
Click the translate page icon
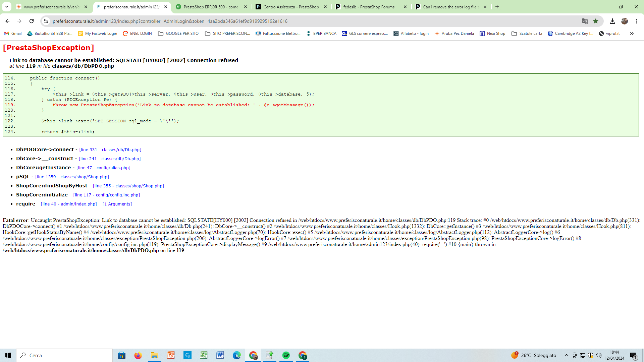(585, 21)
